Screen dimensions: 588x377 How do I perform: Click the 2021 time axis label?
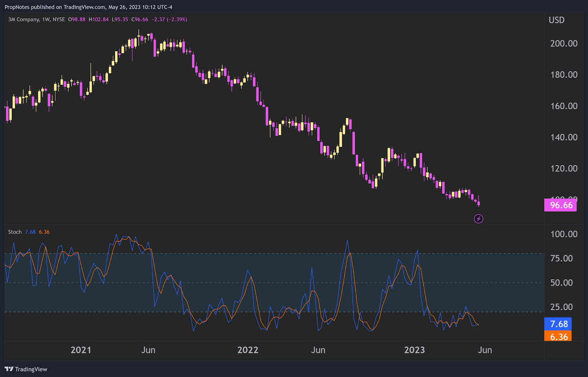[81, 350]
